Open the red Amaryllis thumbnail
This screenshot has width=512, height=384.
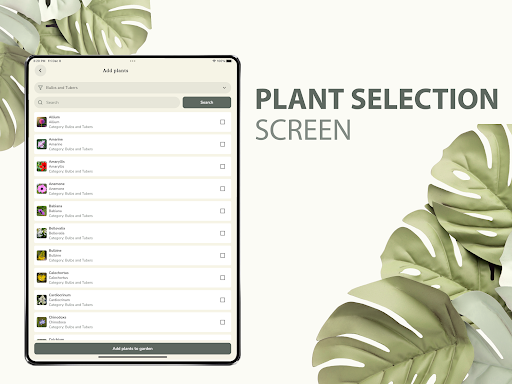pos(42,166)
